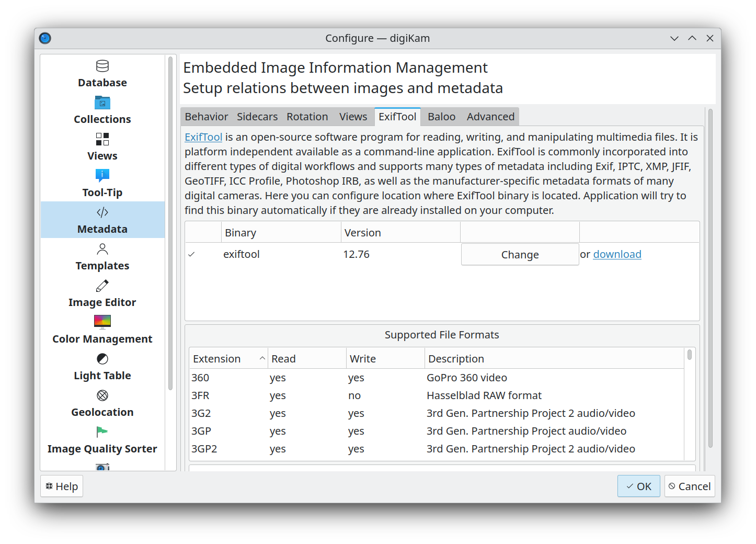Click the Change button for exiftool binary
Image resolution: width=756 pixels, height=544 pixels.
[x=520, y=255]
